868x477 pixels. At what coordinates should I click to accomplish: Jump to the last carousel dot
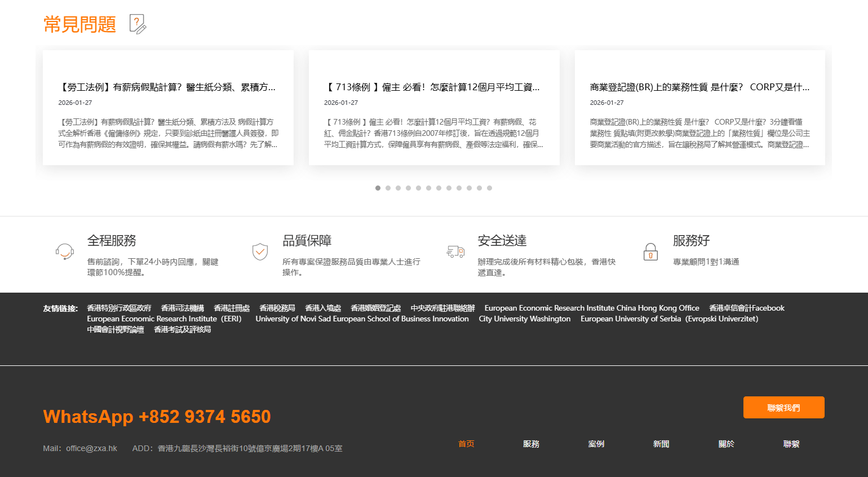tap(490, 188)
